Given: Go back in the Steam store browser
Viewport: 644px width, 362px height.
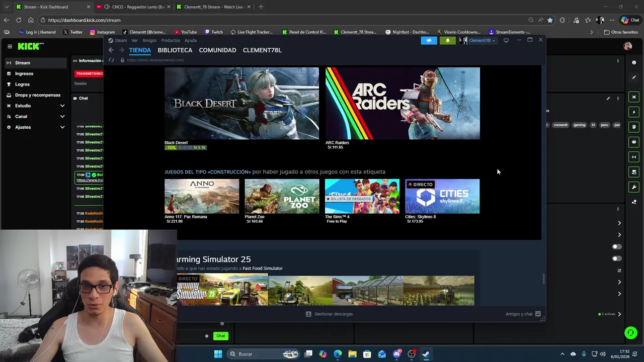Looking at the screenshot, I should pyautogui.click(x=111, y=50).
